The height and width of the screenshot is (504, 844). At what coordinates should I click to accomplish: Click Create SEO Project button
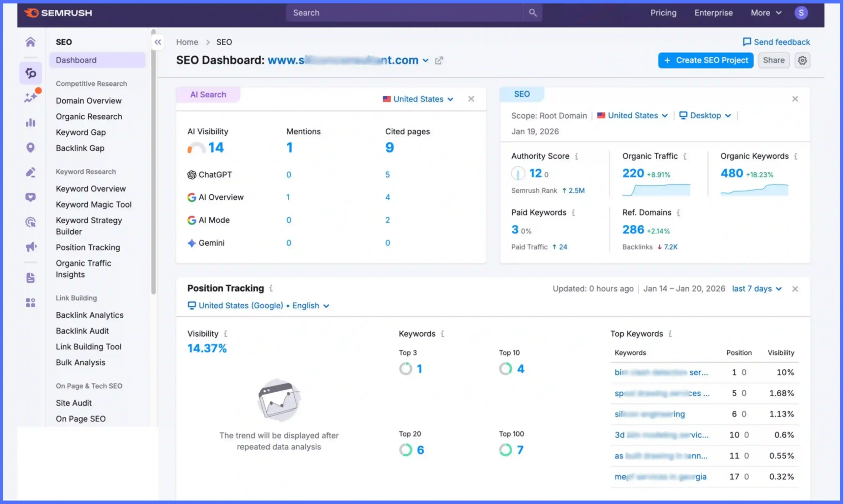705,60
